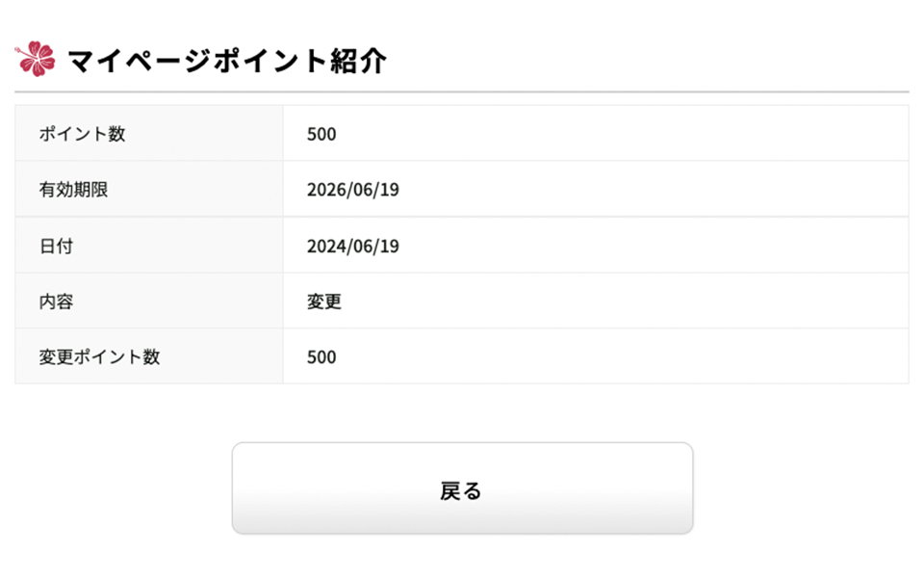Click the マイページポイント紹介 heading
The width and height of the screenshot is (924, 578).
[227, 61]
